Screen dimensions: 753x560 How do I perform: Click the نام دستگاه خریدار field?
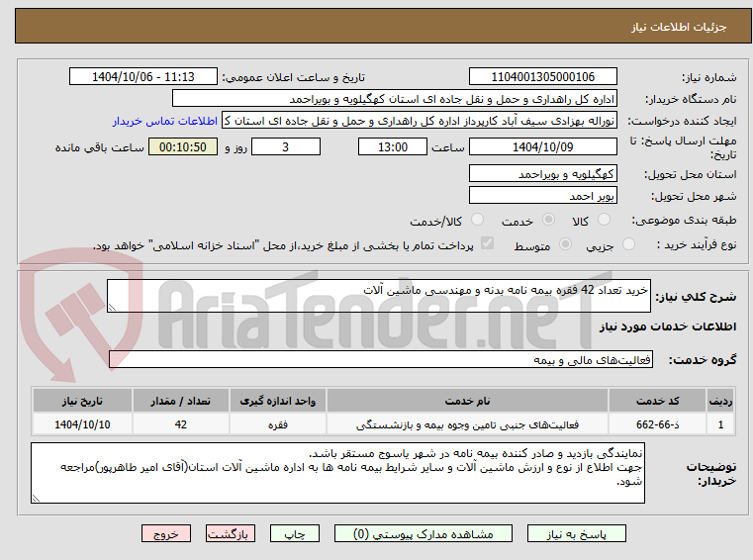coord(394,99)
